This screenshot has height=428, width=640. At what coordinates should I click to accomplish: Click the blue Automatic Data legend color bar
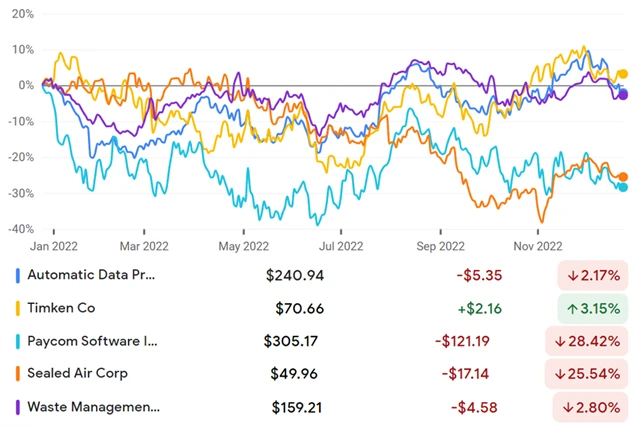[x=17, y=274]
